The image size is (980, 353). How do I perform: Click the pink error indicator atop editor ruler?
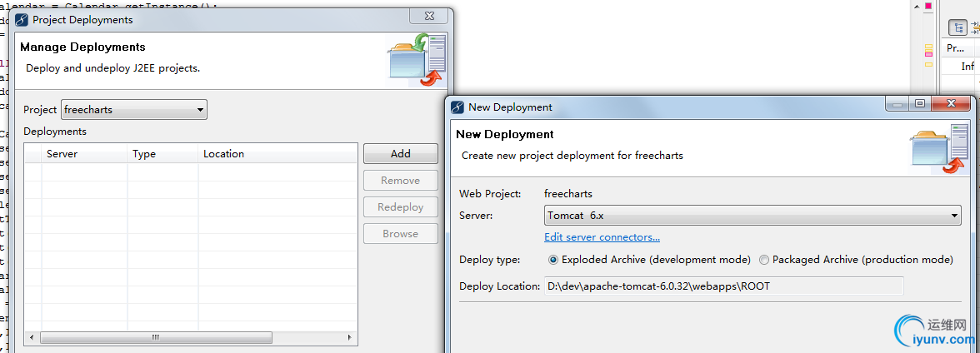click(x=928, y=7)
